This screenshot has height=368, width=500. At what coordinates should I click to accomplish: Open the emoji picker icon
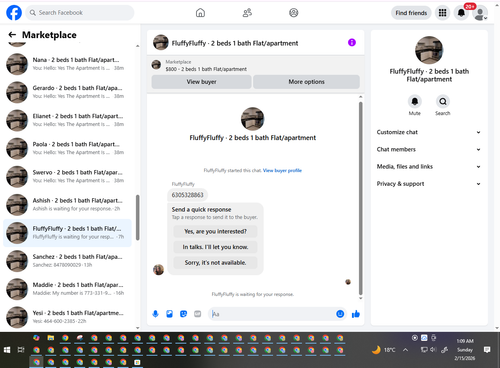tap(340, 314)
